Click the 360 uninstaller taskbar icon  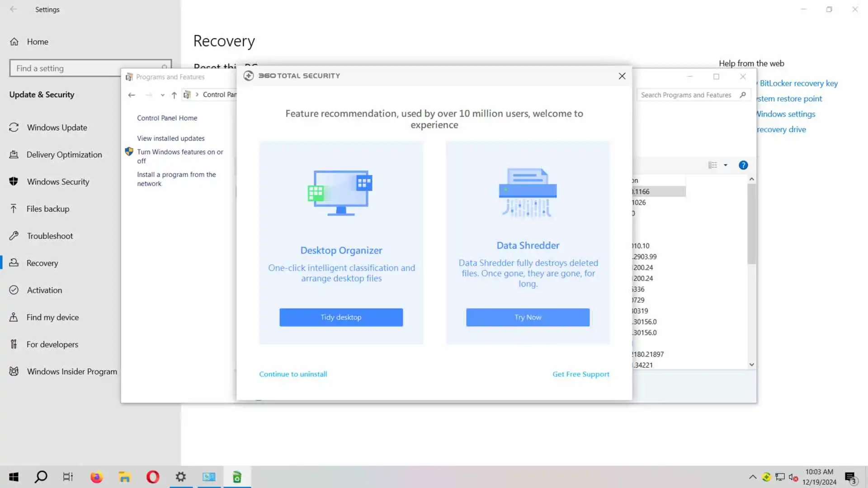pos(237,477)
